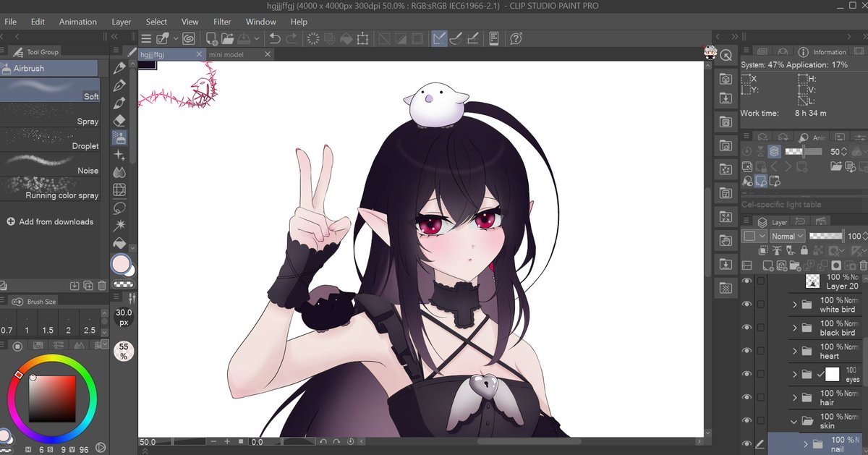Duplicate the sub tool

point(88,286)
